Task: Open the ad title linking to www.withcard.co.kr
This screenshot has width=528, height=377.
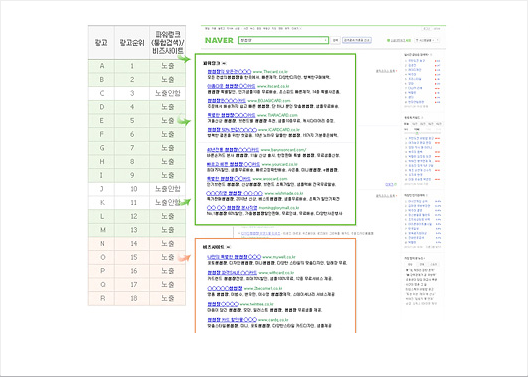Action: tap(232, 273)
